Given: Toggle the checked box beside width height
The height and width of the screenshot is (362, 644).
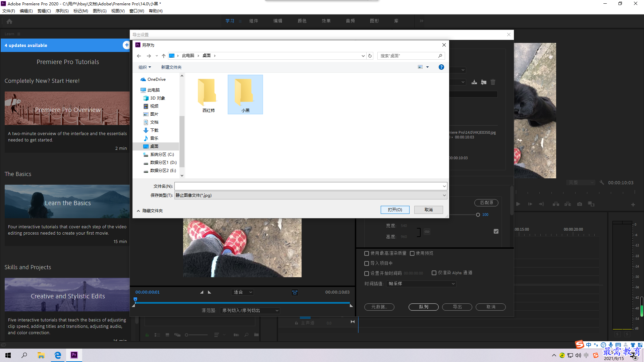Looking at the screenshot, I should click(x=496, y=231).
